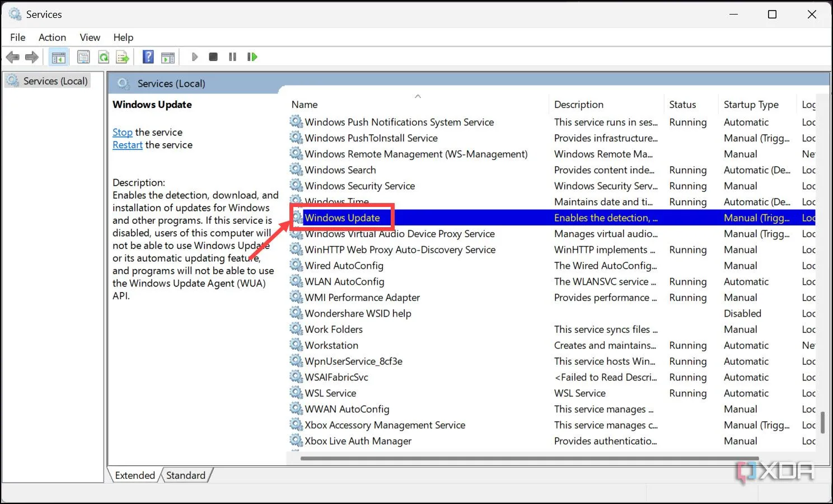
Task: Click the Refresh toolbar icon
Action: [x=104, y=57]
